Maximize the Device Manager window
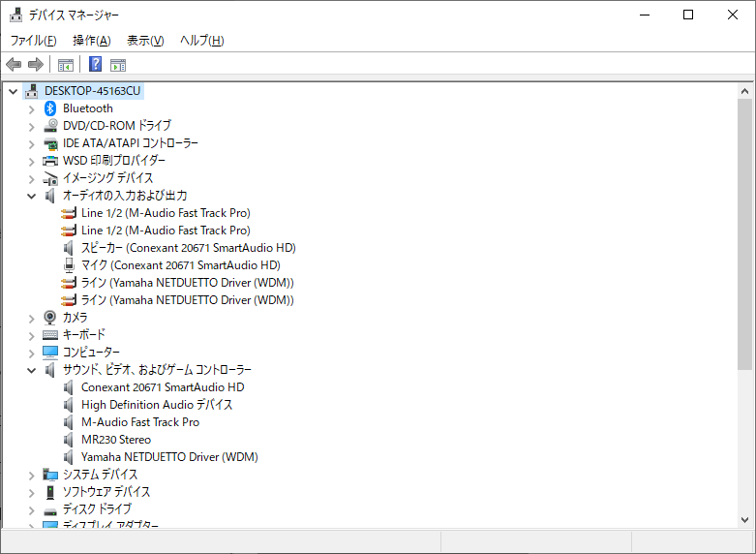This screenshot has height=554, width=756. click(x=688, y=15)
